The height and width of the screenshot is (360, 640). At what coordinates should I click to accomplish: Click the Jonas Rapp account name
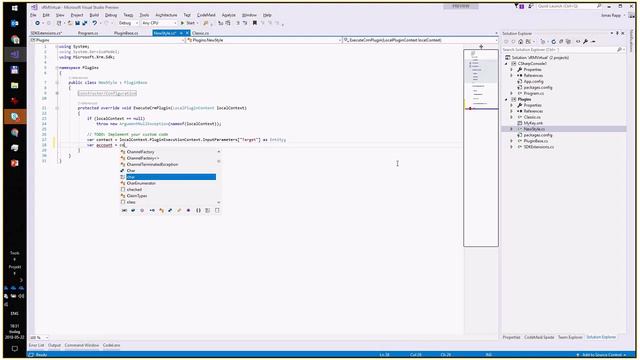[611, 15]
